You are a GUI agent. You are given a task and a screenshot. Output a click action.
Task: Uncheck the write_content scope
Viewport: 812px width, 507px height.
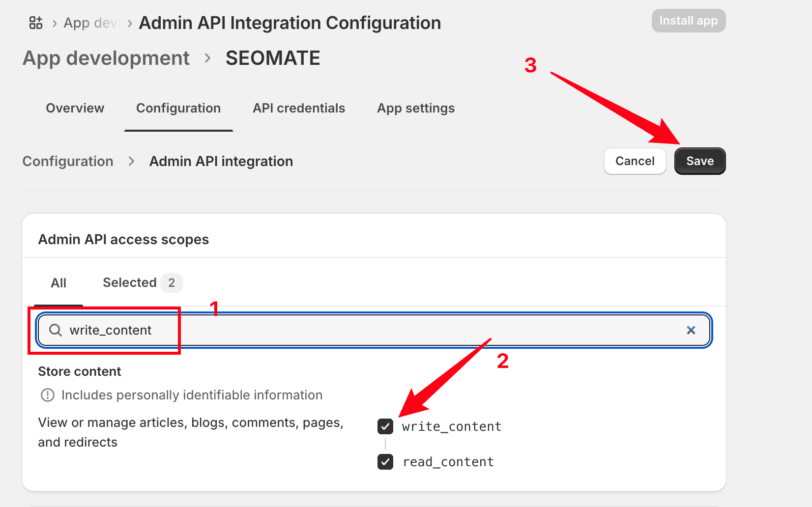coord(385,426)
